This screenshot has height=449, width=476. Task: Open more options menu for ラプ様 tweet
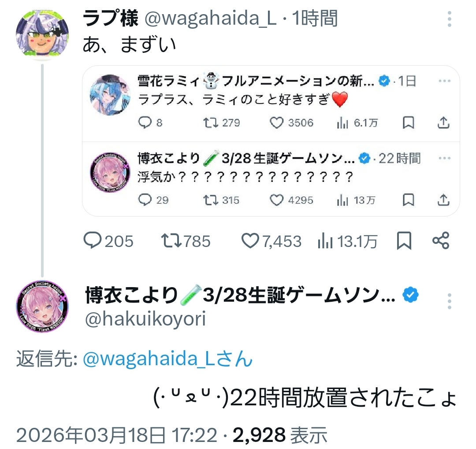tap(450, 19)
